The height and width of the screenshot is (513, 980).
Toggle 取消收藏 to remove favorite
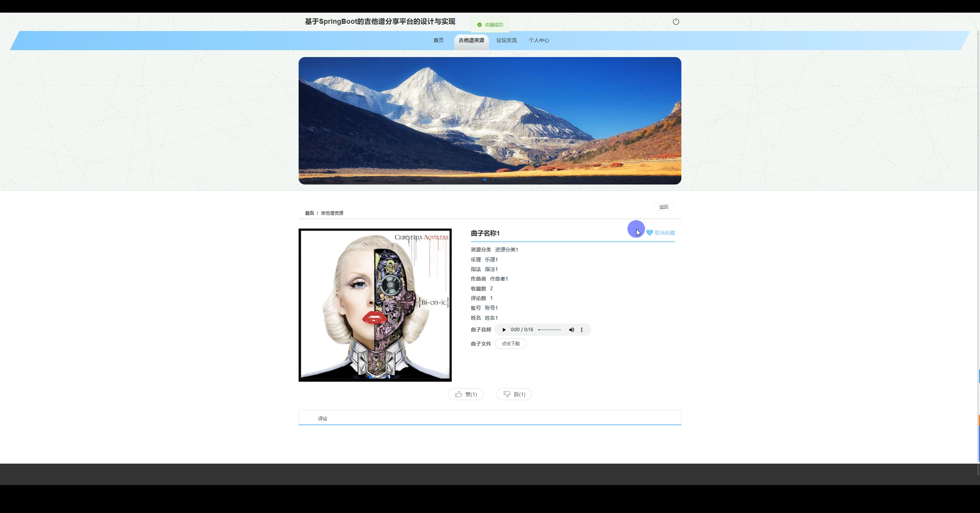(665, 233)
